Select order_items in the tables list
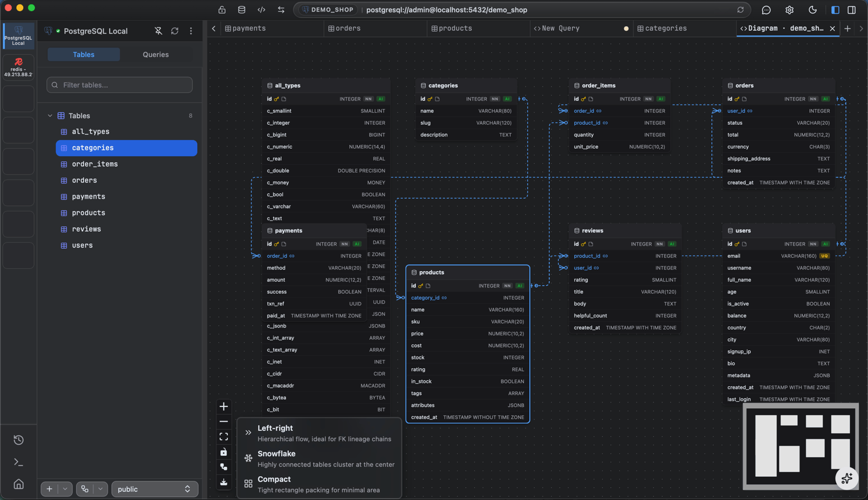The width and height of the screenshot is (868, 500). click(x=126, y=164)
